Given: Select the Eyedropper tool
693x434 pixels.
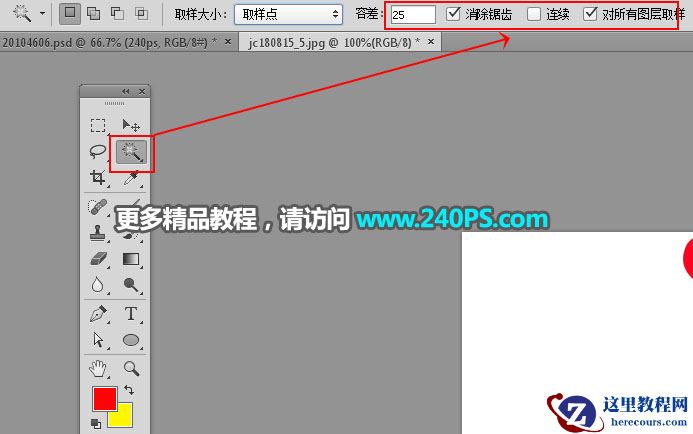Looking at the screenshot, I should [131, 179].
